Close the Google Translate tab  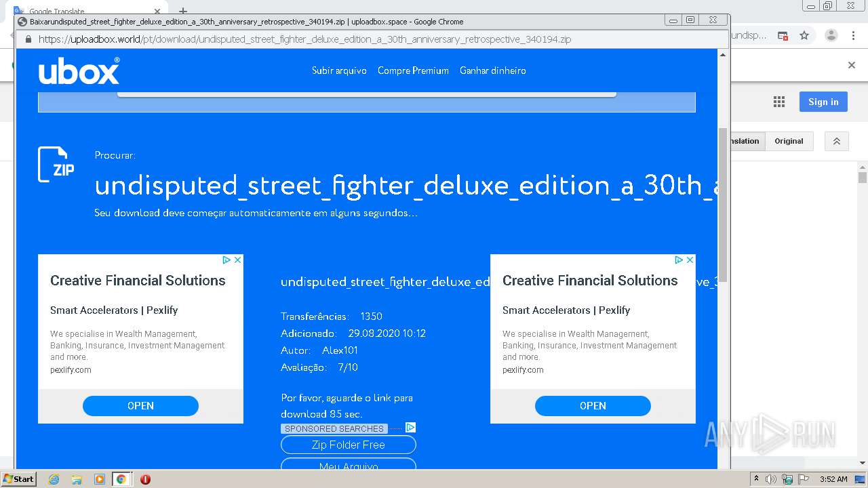[157, 12]
